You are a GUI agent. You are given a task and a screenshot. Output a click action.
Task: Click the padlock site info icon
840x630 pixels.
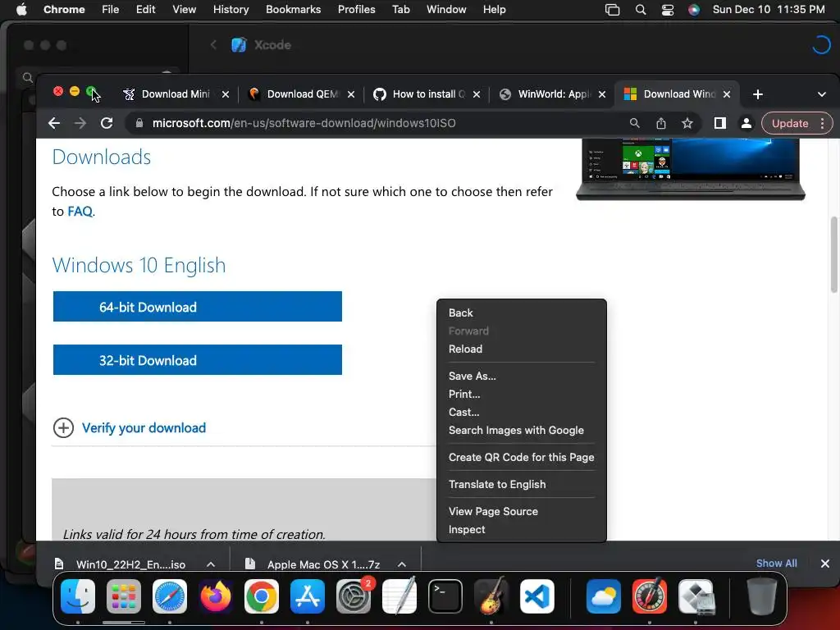click(x=139, y=123)
